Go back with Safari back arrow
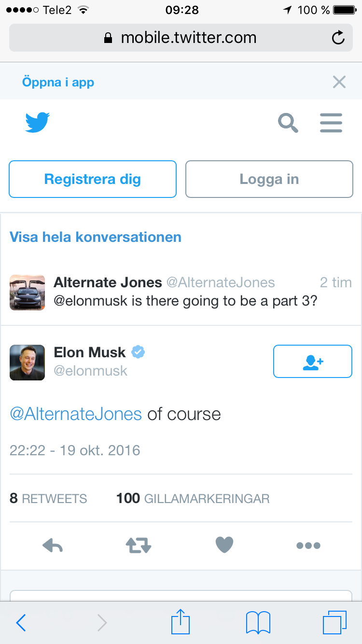The image size is (362, 644). 21,623
